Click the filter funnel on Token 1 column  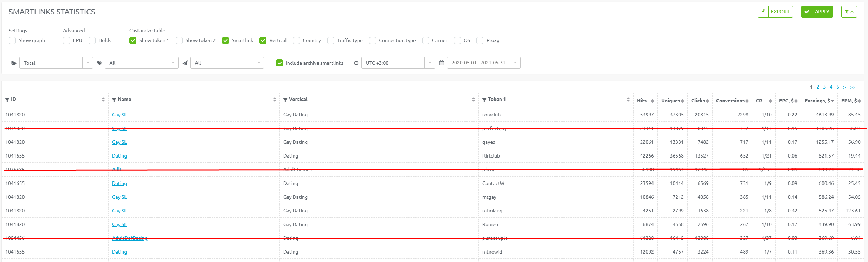[x=484, y=100]
